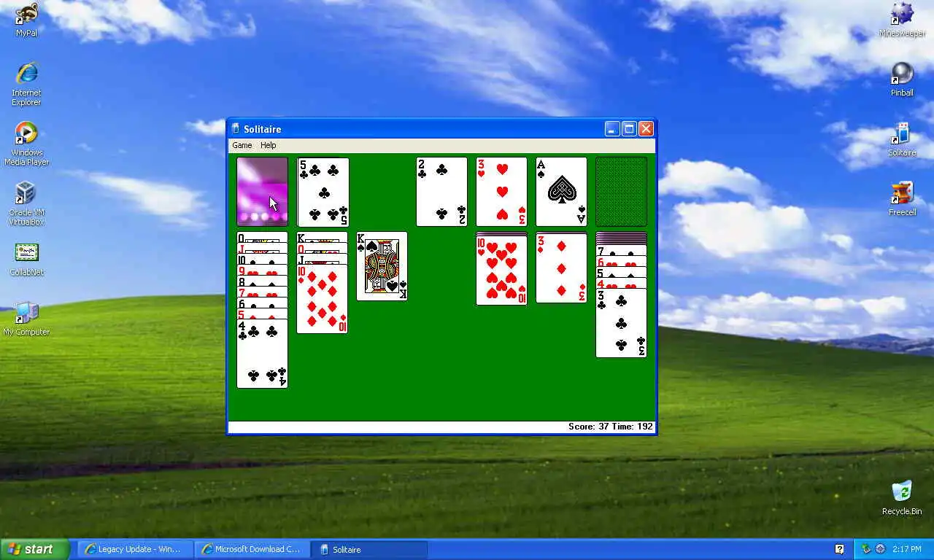Click the 2 of clubs foundation pile
934x560 pixels.
(441, 192)
